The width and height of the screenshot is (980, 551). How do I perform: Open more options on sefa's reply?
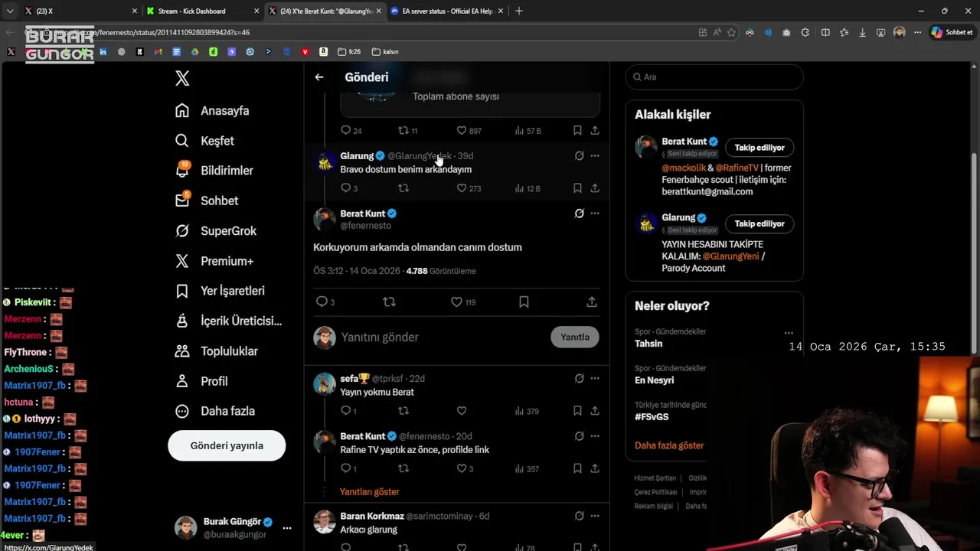pos(595,379)
